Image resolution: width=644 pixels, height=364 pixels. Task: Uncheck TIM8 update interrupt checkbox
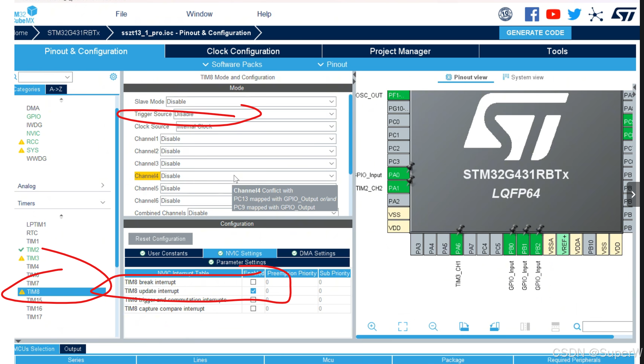(253, 291)
